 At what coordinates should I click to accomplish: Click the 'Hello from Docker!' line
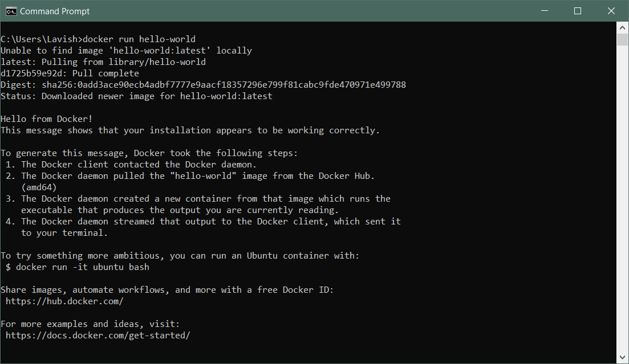[46, 119]
